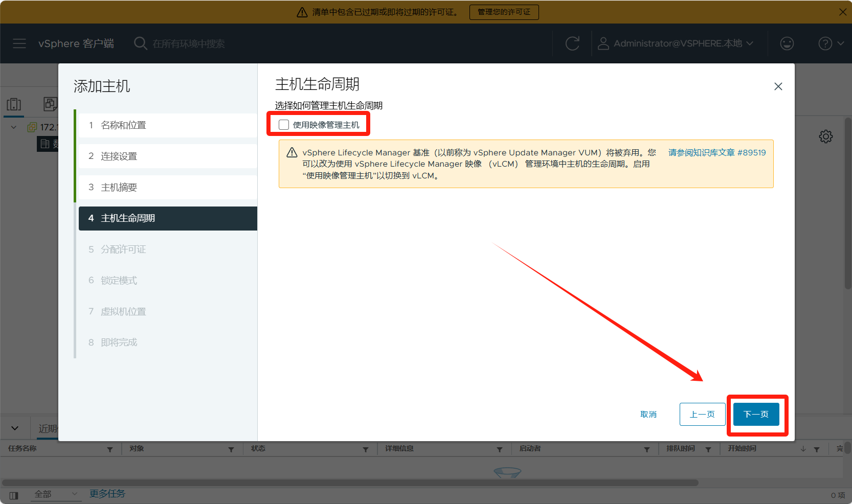The height and width of the screenshot is (504, 852).
Task: Open knowledge base article #89519 link
Action: pos(716,152)
